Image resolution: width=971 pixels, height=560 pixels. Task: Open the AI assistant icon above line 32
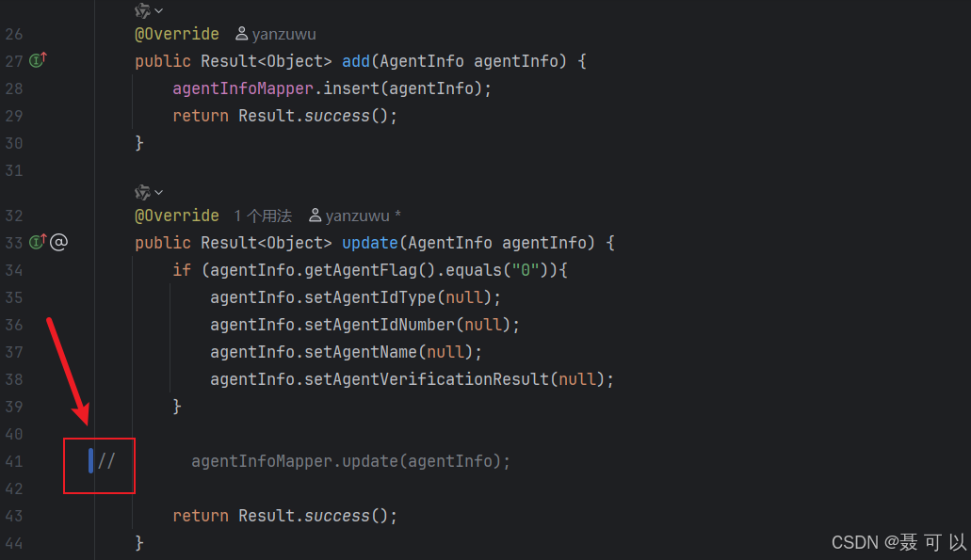(x=142, y=192)
